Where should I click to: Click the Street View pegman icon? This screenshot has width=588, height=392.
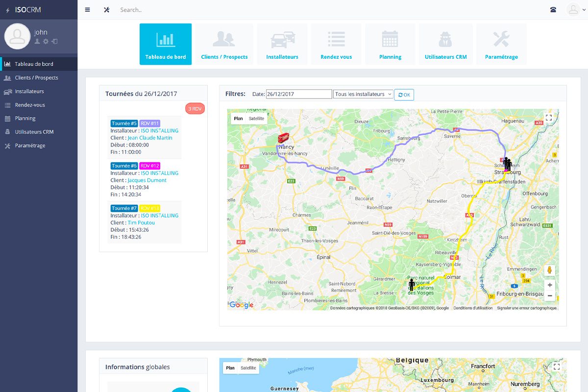pos(550,270)
